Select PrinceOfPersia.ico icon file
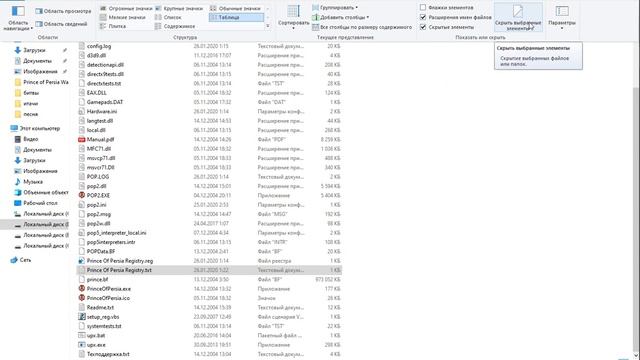This screenshot has width=640, height=360. [x=82, y=298]
